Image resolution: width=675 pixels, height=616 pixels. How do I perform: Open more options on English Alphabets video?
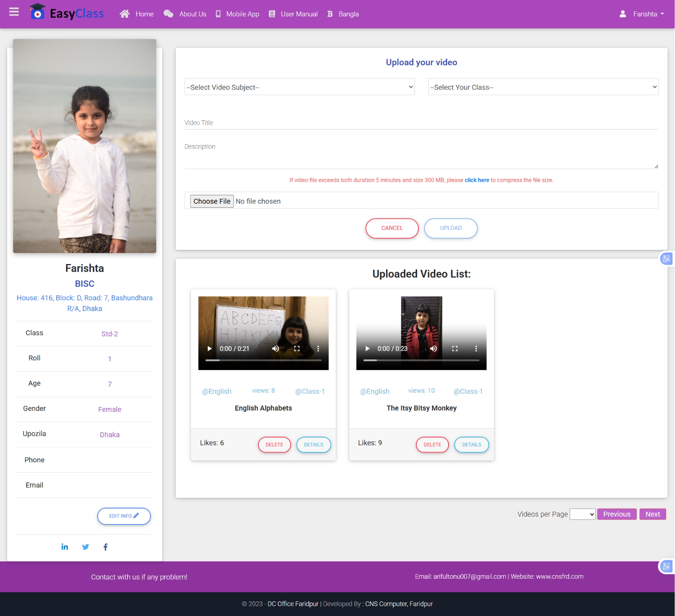pos(318,349)
